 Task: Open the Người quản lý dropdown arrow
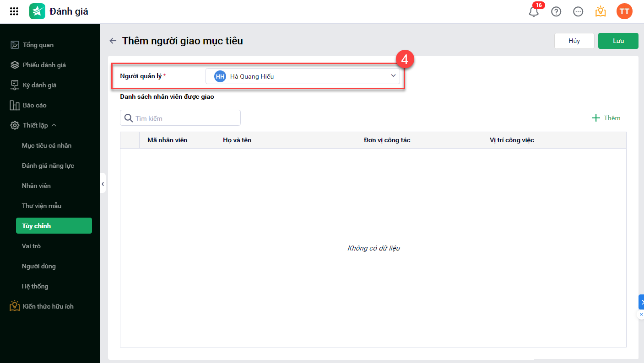point(393,76)
